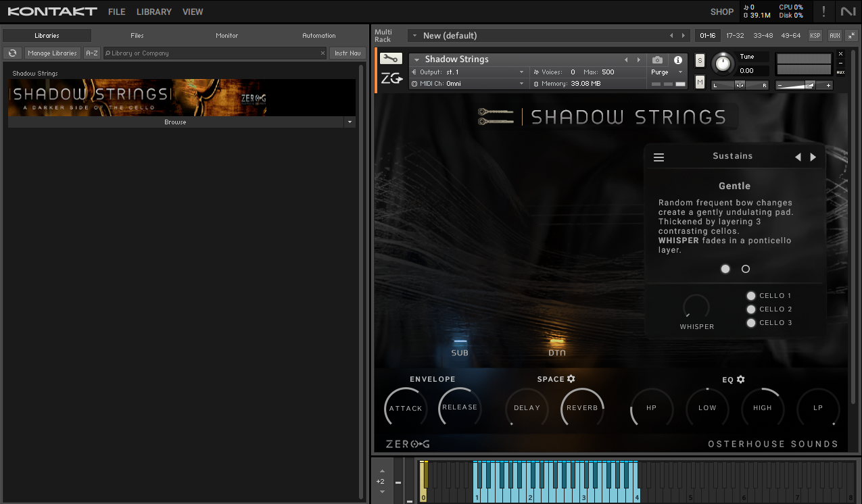The image size is (862, 504).
Task: Open the SPACE settings gear icon
Action: coord(571,379)
